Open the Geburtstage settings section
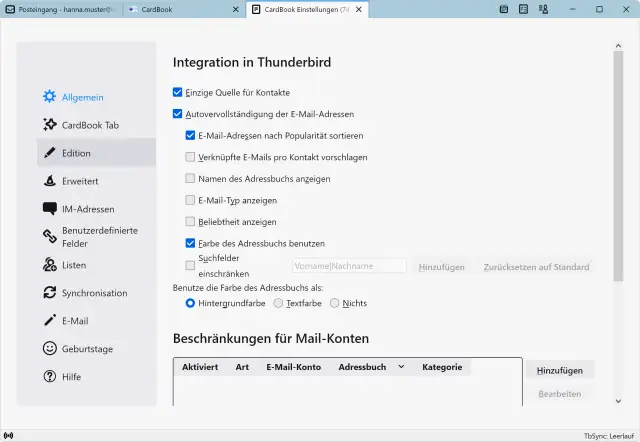 pyautogui.click(x=96, y=349)
